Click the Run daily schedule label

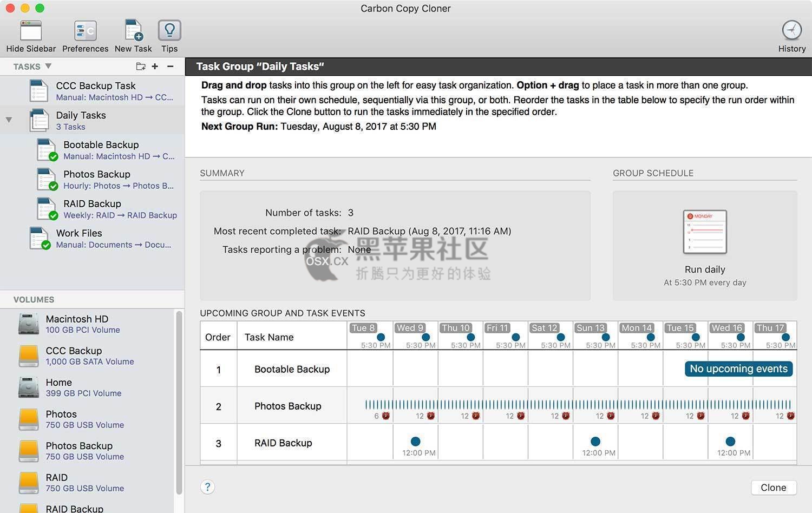tap(705, 269)
